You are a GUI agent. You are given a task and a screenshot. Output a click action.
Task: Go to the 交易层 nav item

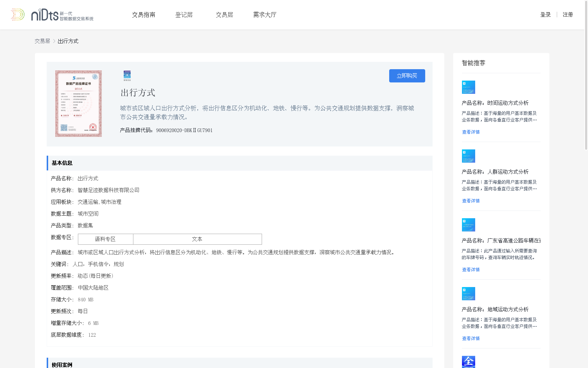tap(225, 15)
